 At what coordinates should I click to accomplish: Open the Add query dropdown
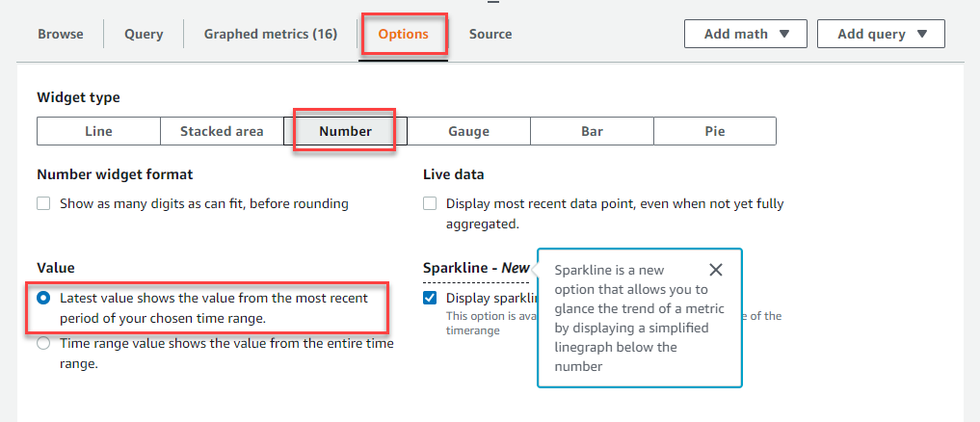(x=881, y=34)
